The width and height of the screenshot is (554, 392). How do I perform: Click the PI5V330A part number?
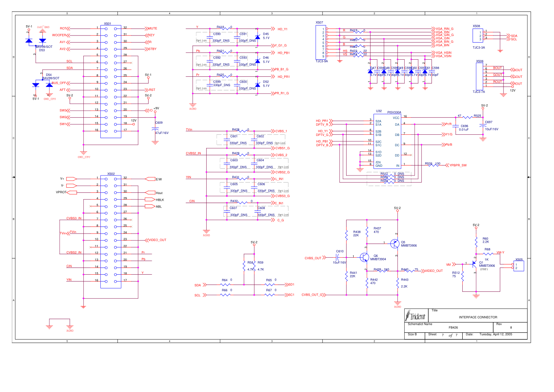pos(394,113)
